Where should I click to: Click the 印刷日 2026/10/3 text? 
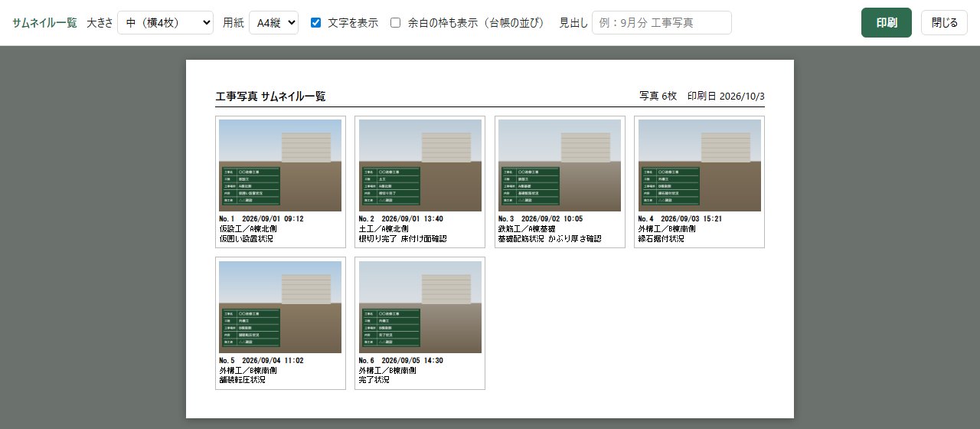coord(726,97)
